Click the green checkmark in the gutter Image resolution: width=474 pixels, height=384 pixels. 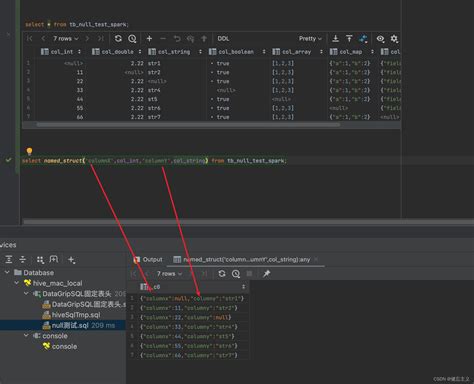pyautogui.click(x=8, y=160)
